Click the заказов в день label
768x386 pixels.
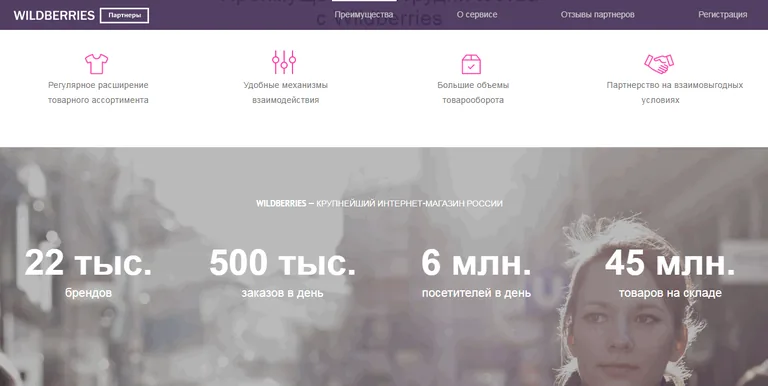pyautogui.click(x=282, y=293)
